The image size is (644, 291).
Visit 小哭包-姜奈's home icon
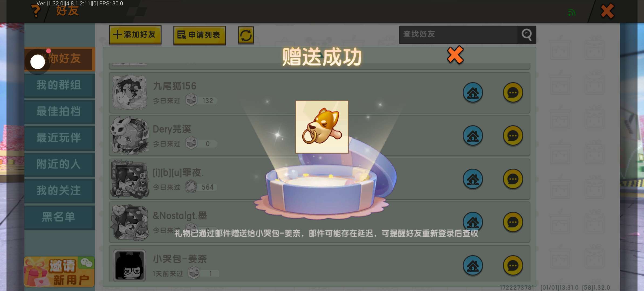click(x=473, y=266)
